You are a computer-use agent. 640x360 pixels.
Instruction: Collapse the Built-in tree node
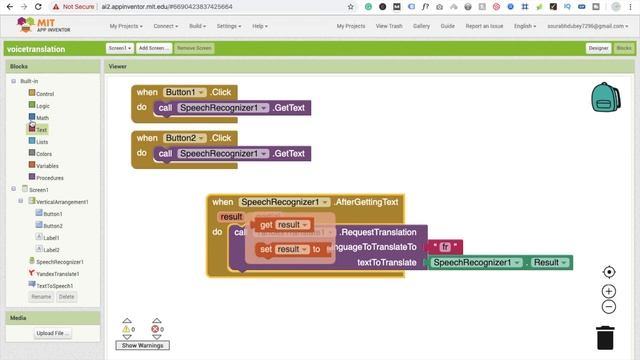click(13, 81)
